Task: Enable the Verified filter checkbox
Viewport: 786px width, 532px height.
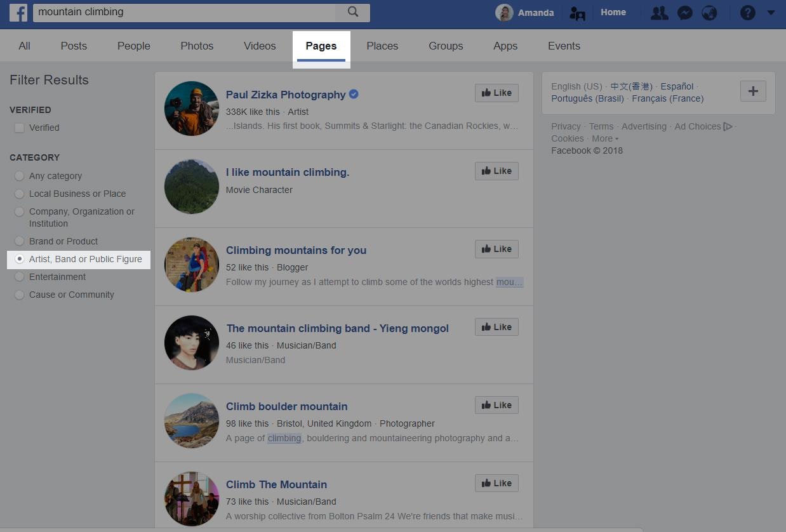Action: (x=20, y=128)
